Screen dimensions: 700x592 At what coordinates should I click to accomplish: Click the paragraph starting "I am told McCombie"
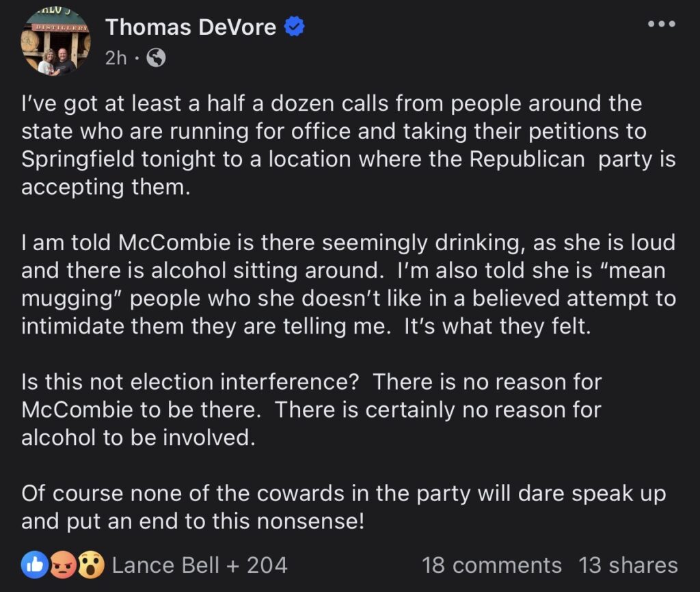pyautogui.click(x=348, y=284)
